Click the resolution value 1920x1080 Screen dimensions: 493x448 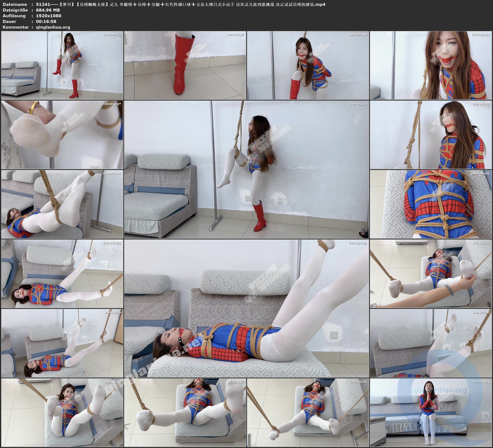tap(48, 16)
